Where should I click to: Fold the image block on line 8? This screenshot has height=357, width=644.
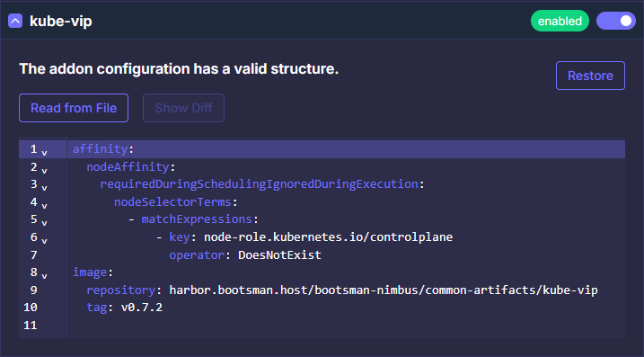click(44, 276)
